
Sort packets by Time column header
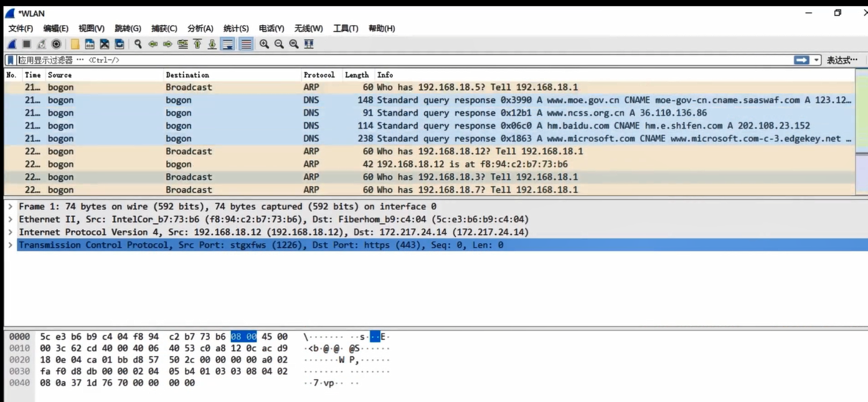(34, 75)
